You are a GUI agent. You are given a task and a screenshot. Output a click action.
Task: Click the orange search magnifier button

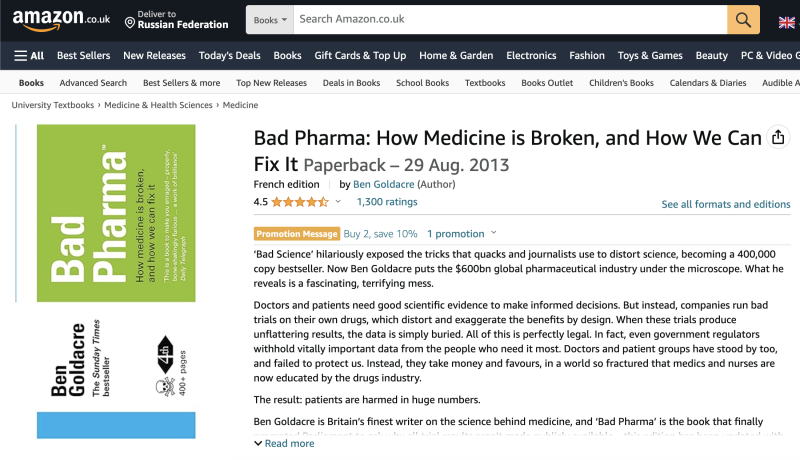tap(743, 20)
